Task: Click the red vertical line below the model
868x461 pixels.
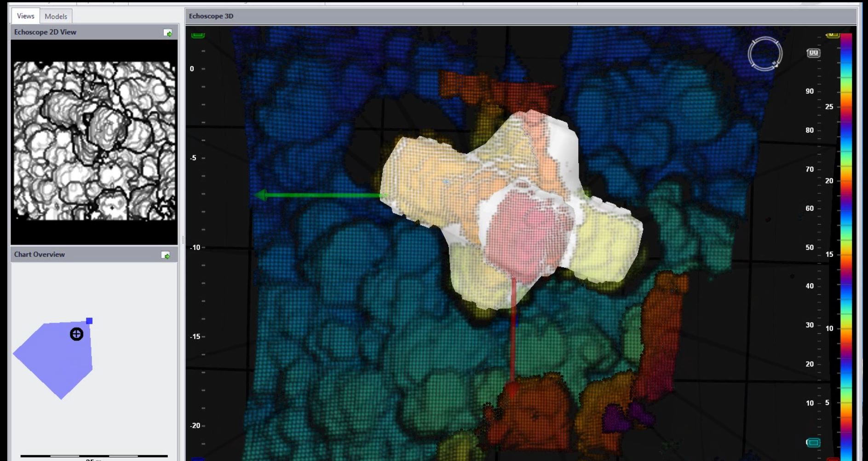Action: point(513,340)
